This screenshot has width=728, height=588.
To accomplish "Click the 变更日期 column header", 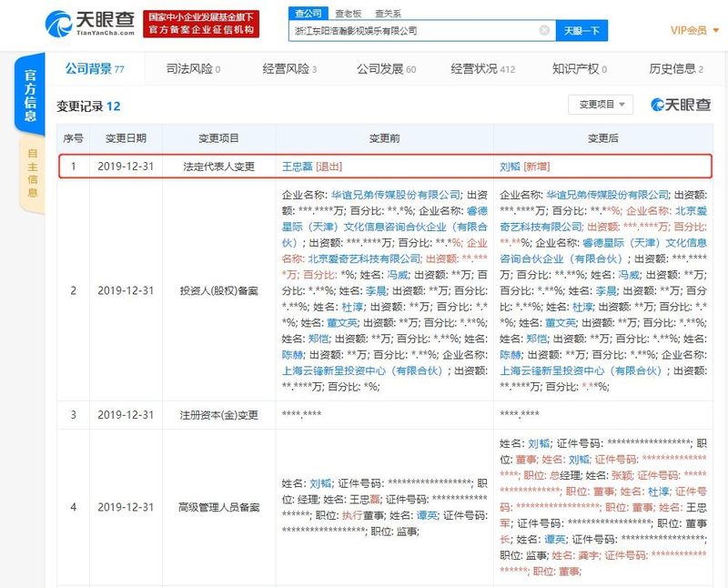I will 126,138.
